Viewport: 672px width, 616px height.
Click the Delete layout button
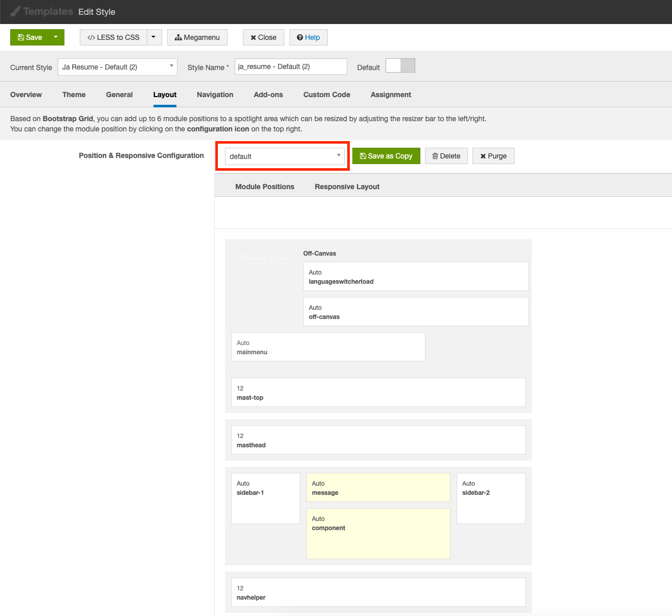[446, 156]
